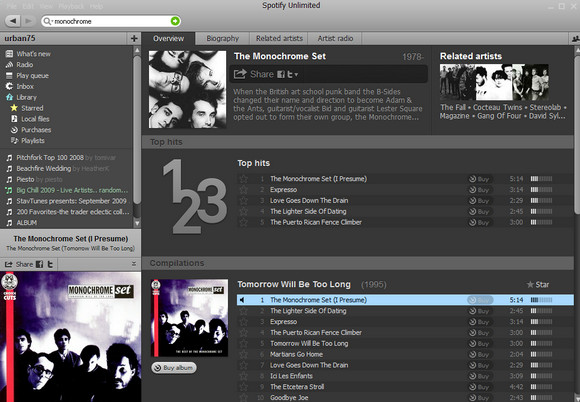This screenshot has height=402, width=580.
Task: Star the Tomorrow Will Be Too Long album
Action: 538,284
